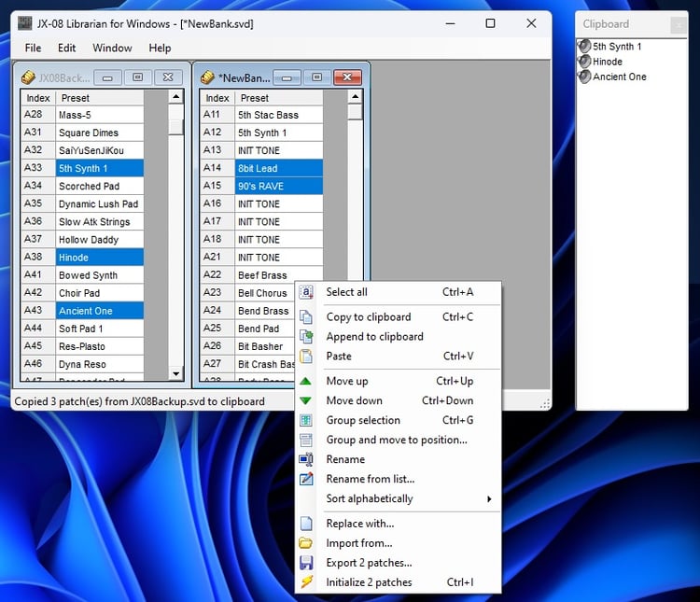The width and height of the screenshot is (700, 602).
Task: Expand the Sort alphabetically submenu
Action: [x=399, y=498]
